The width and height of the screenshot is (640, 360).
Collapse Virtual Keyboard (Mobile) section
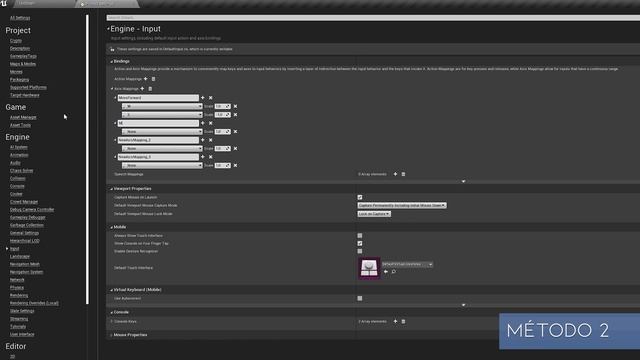click(x=112, y=290)
